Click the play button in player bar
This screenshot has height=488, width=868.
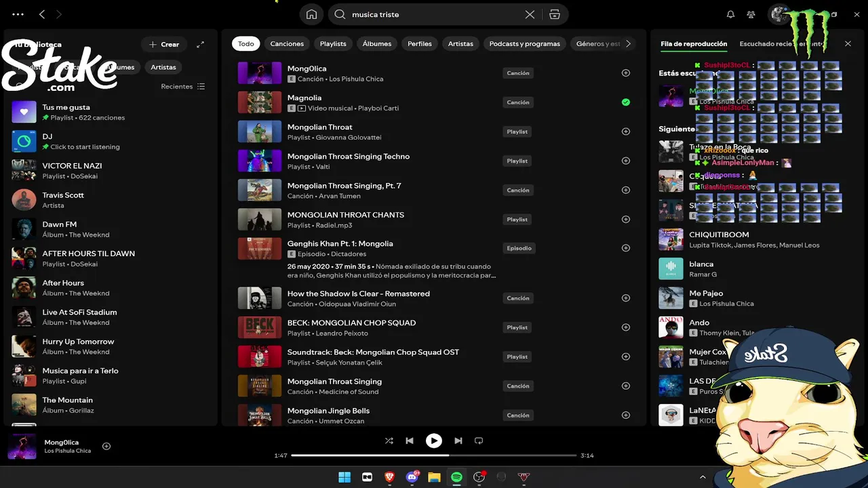coord(434,441)
